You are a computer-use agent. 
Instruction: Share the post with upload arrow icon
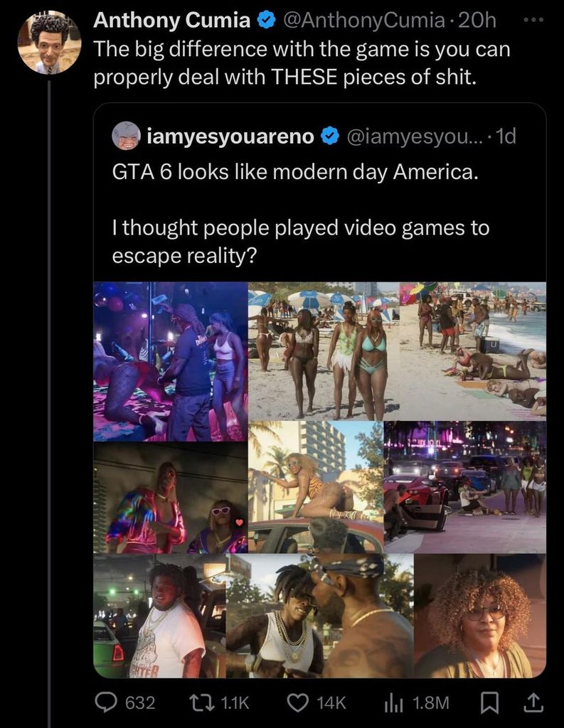coord(533,702)
